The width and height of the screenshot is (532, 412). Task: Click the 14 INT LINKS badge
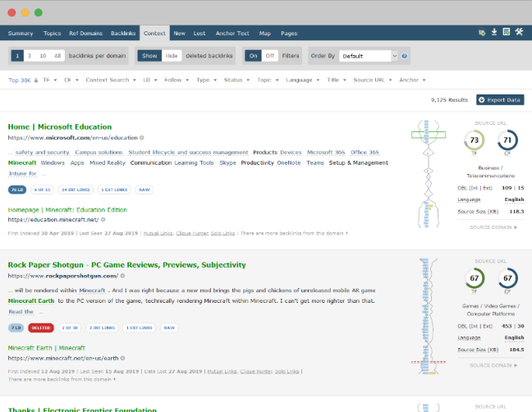point(76,190)
